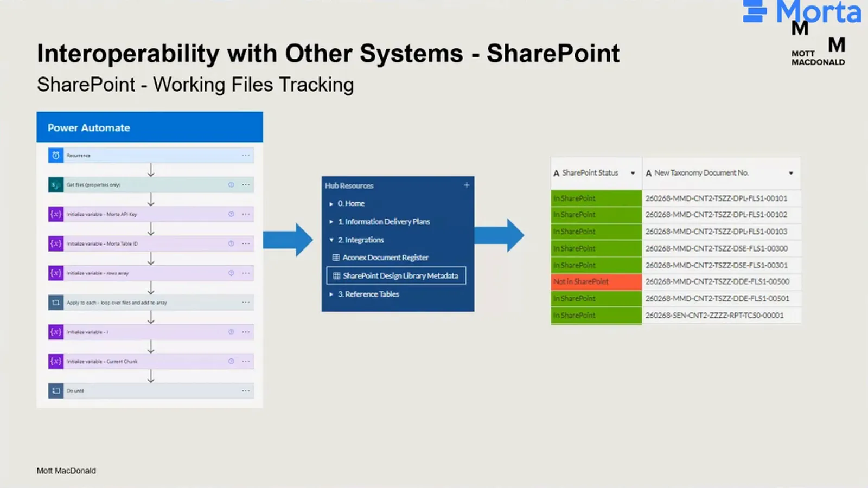Open help icon on Morta API Key step
This screenshot has height=488, width=868.
coord(231,214)
